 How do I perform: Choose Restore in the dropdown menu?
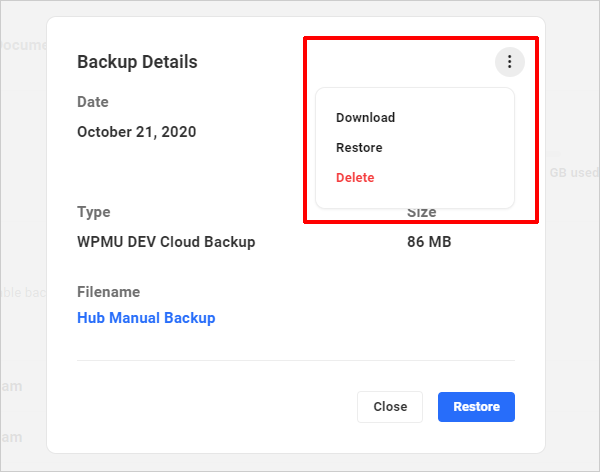pos(359,147)
